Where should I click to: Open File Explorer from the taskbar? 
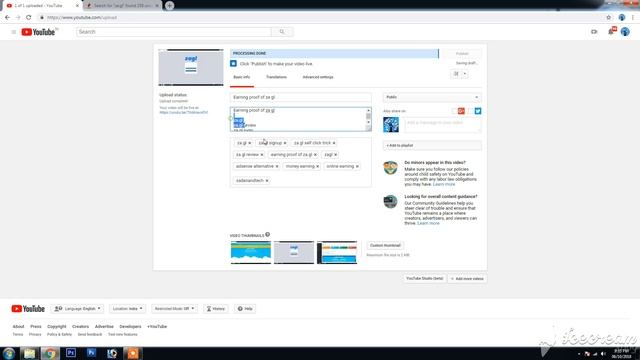[x=29, y=353]
